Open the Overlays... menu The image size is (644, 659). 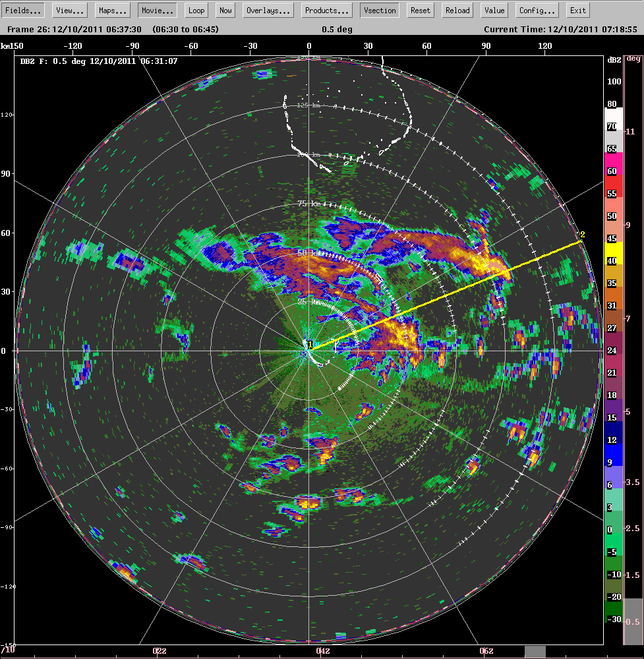[268, 11]
